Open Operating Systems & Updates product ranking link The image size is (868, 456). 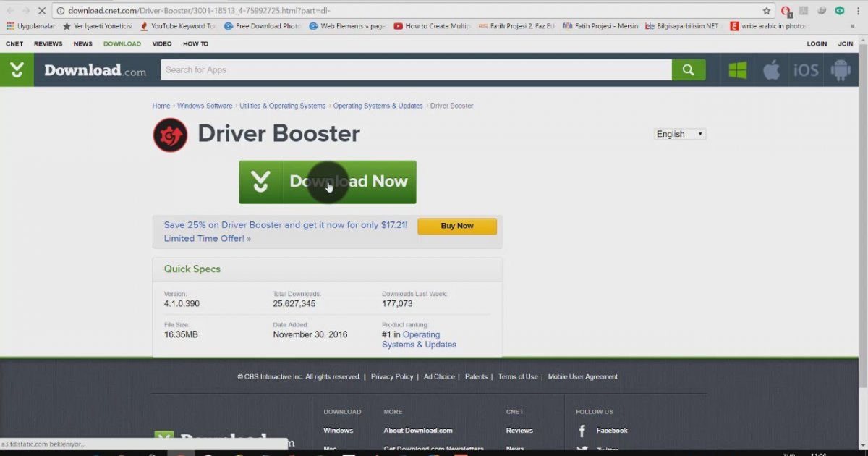pyautogui.click(x=420, y=339)
